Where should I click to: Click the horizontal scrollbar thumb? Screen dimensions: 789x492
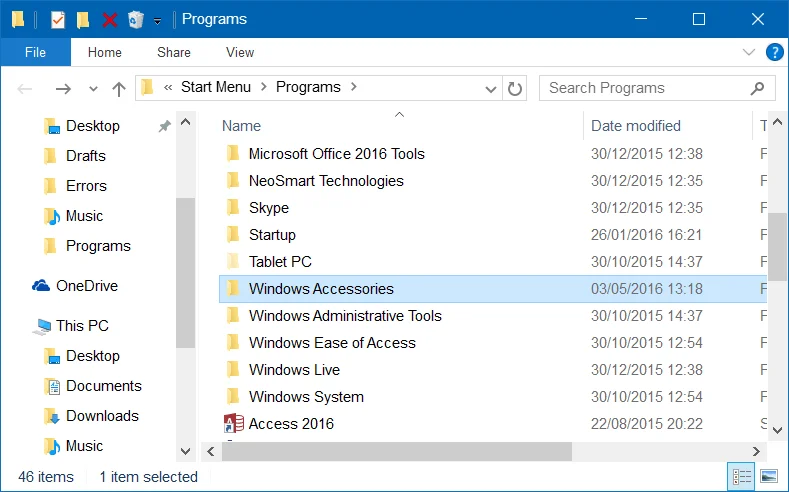click(x=397, y=452)
